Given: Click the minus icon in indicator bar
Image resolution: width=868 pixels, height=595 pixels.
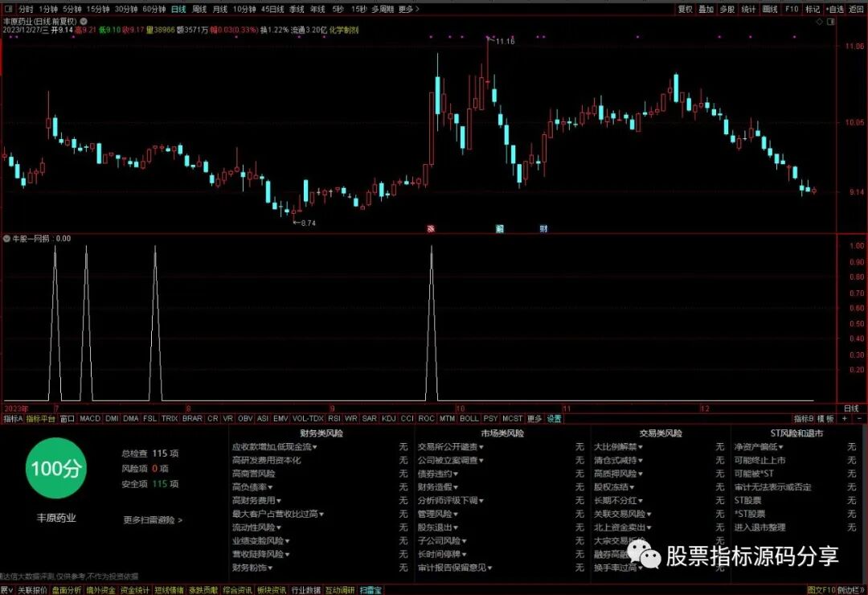Looking at the screenshot, I should click(x=858, y=419).
